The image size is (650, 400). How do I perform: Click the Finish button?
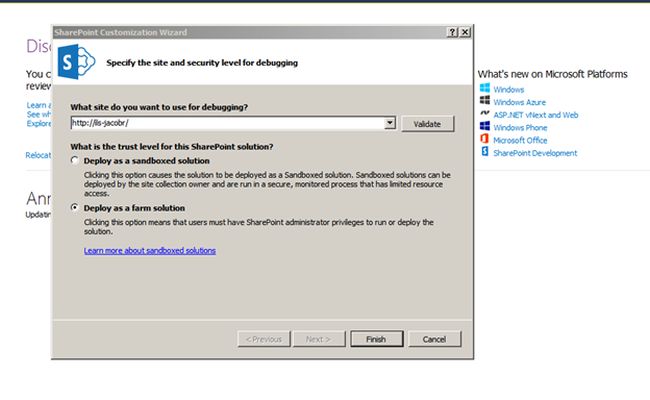[376, 339]
